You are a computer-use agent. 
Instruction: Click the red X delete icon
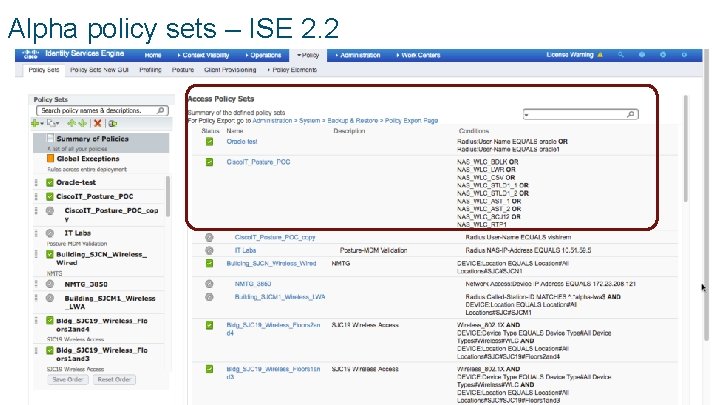point(97,123)
